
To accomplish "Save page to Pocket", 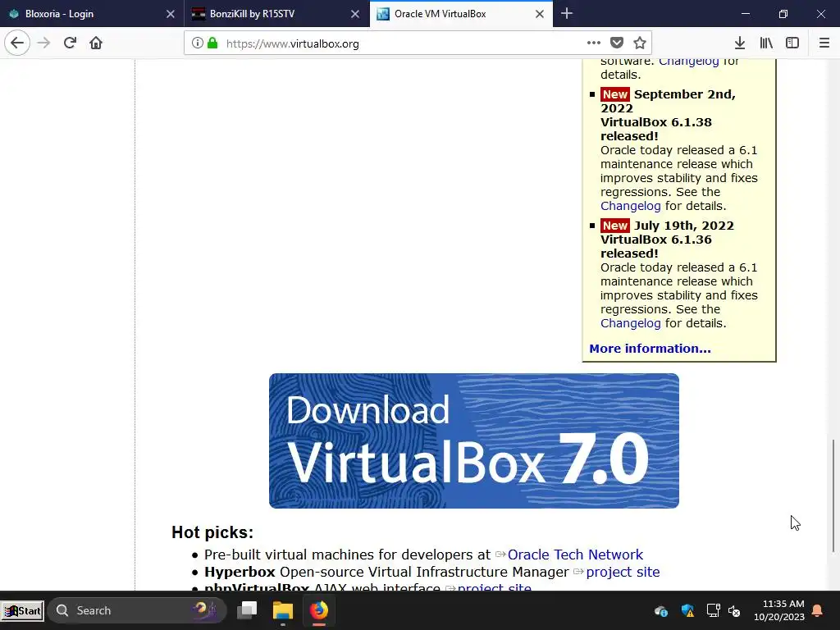I will [x=617, y=43].
